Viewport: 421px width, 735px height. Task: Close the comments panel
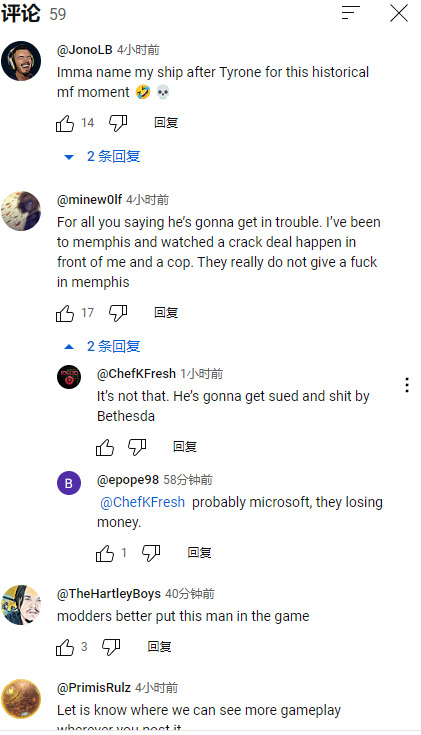(398, 13)
